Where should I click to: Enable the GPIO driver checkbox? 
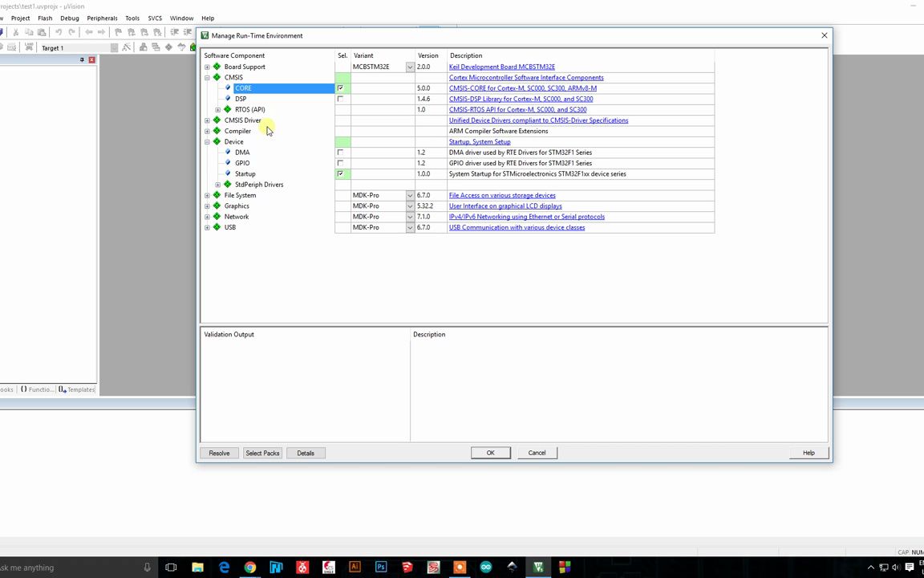(340, 163)
